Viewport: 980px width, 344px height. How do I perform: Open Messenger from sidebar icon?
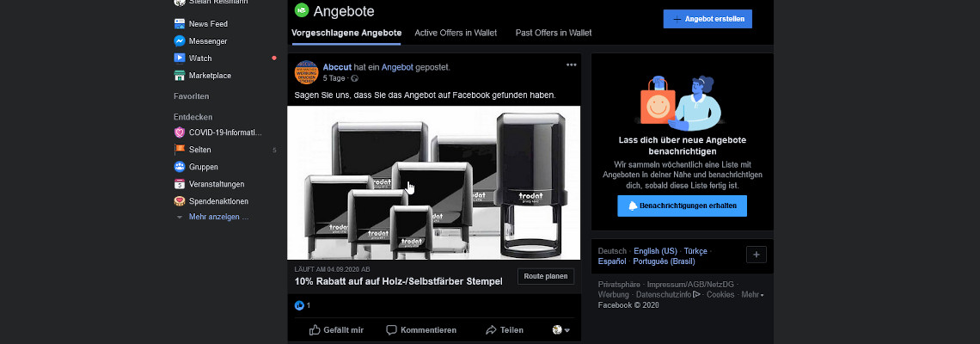[180, 40]
